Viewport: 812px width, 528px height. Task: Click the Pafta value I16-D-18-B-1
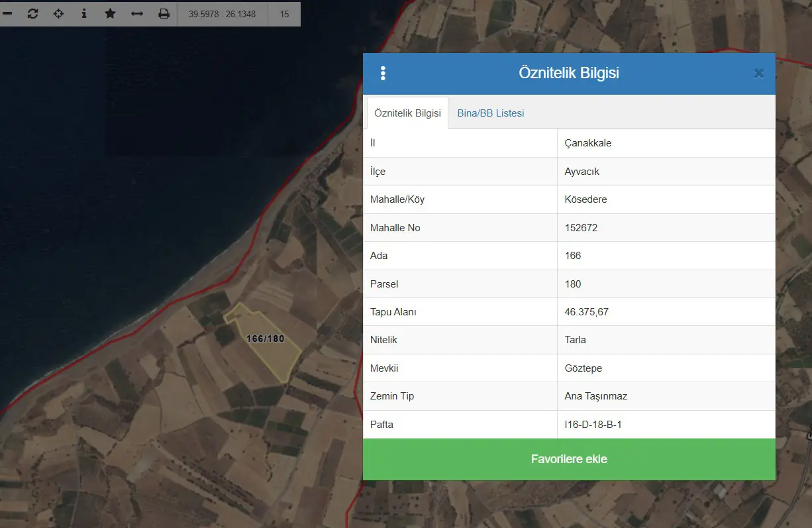click(x=593, y=425)
